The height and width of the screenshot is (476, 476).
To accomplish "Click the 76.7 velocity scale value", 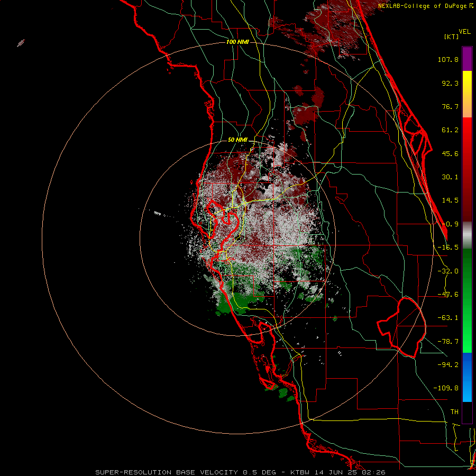I will point(450,106).
